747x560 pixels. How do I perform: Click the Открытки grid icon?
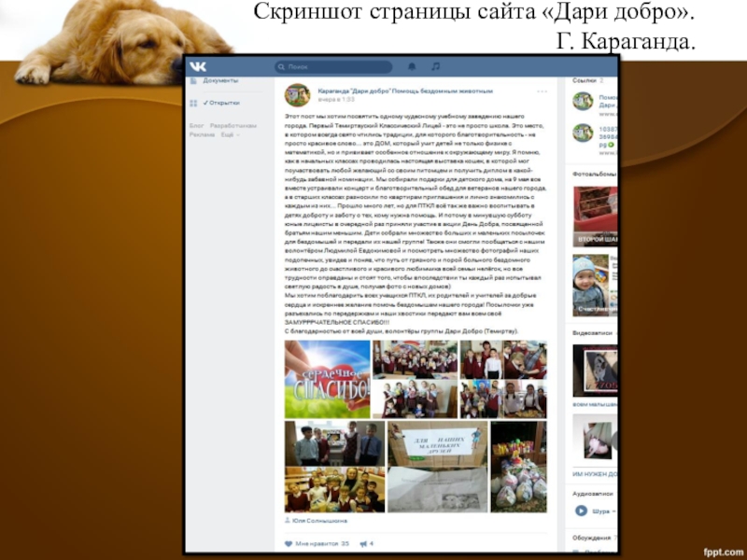[x=193, y=103]
